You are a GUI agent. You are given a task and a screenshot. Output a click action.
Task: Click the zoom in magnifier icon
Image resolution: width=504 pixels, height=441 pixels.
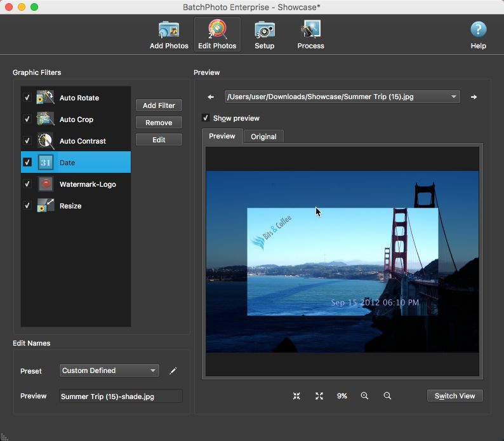(x=364, y=396)
